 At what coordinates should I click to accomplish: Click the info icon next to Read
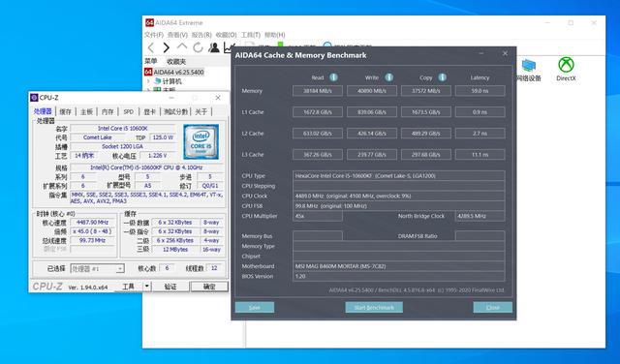tap(333, 77)
